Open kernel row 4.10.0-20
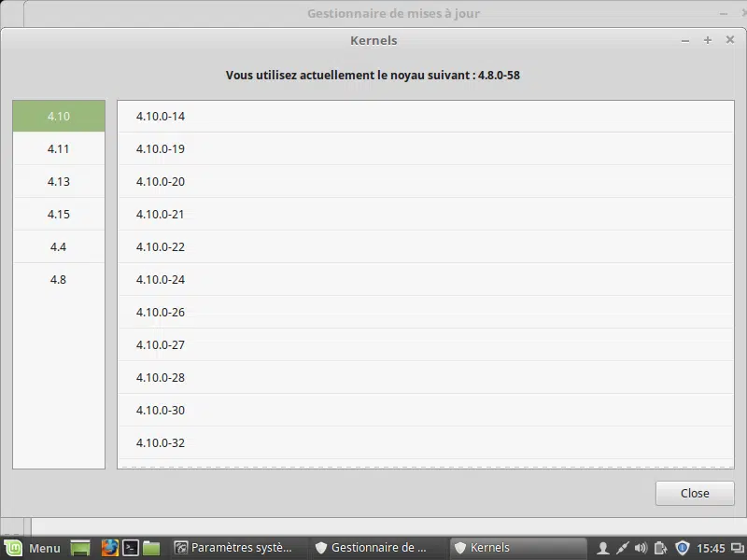 [426, 181]
